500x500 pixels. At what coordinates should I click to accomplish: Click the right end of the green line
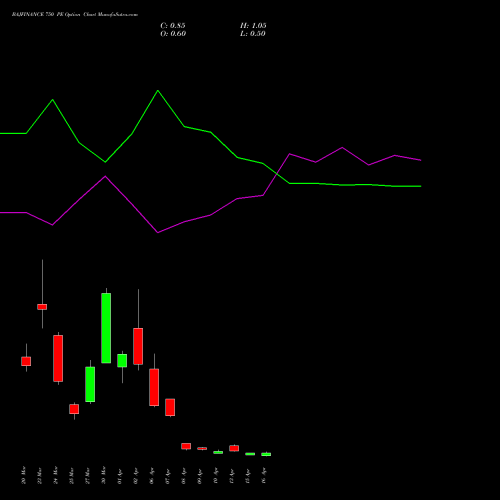pos(421,186)
